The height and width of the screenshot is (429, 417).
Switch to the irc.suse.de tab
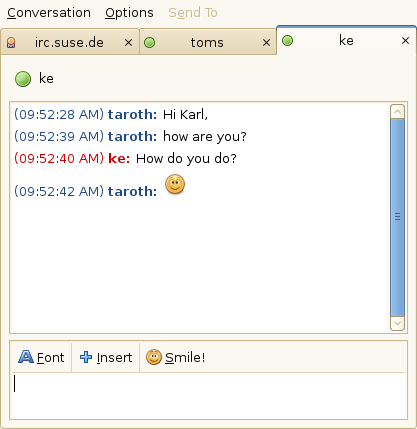click(69, 43)
